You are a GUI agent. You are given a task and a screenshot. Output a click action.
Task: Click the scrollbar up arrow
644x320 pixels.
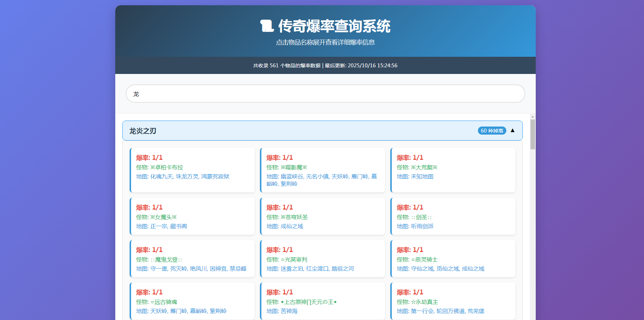(533, 117)
